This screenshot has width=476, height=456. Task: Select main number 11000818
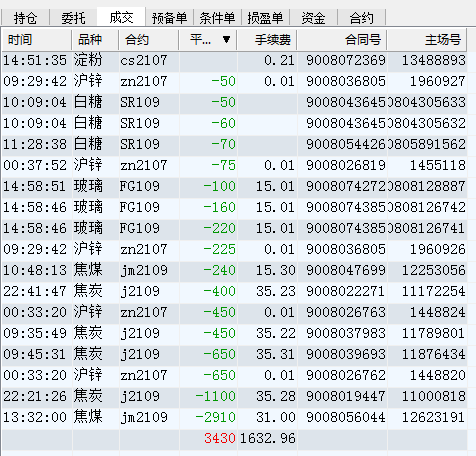[434, 396]
